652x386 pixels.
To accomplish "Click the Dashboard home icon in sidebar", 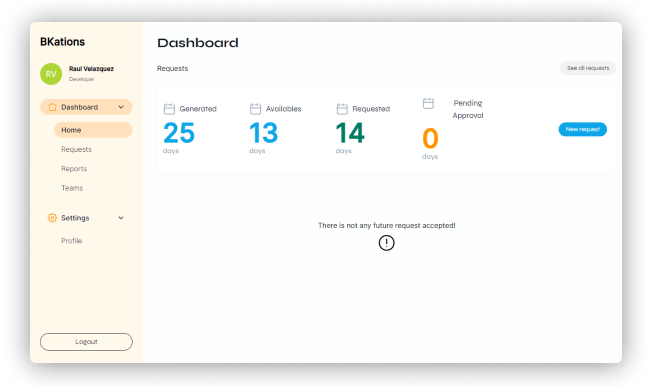I will [52, 107].
